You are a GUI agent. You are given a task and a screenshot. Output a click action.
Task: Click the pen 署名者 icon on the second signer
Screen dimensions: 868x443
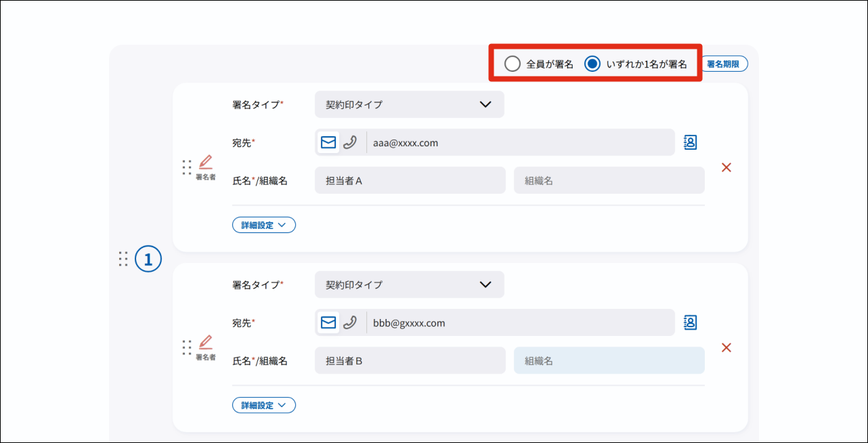[206, 343]
